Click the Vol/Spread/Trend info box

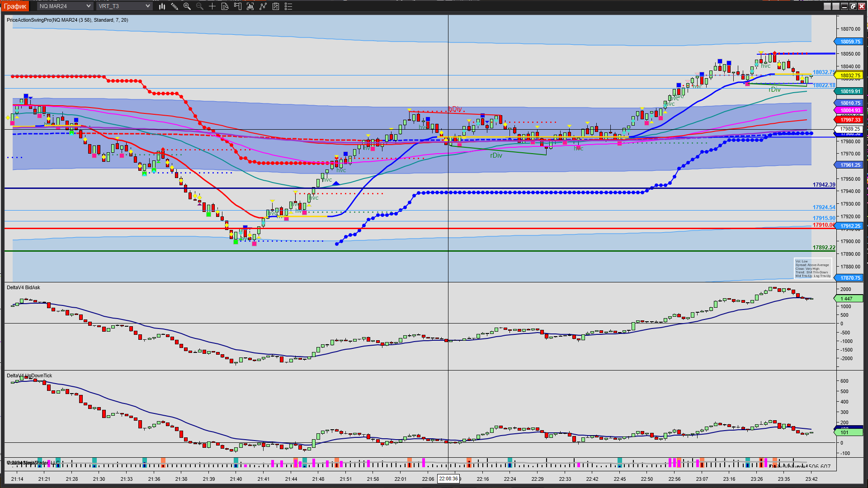tap(813, 269)
